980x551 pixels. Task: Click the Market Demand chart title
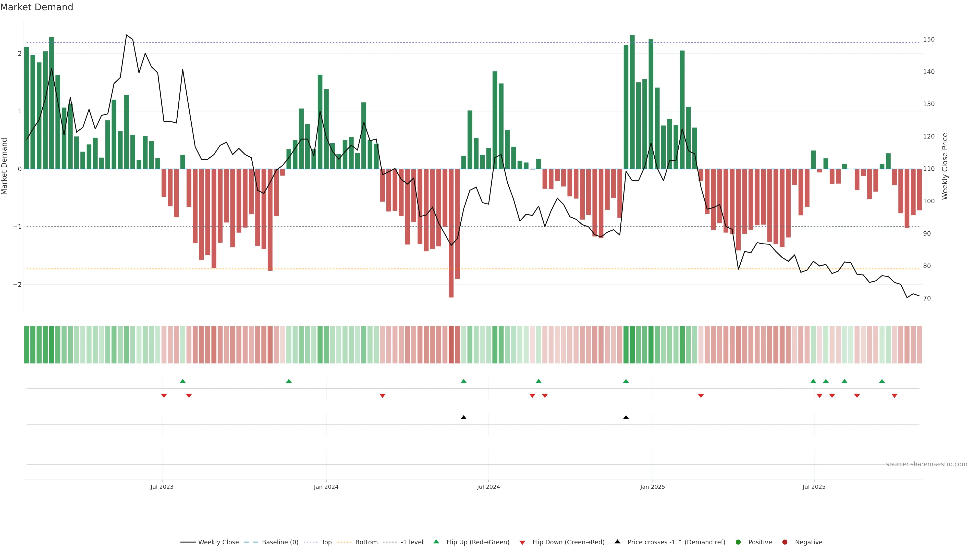(36, 7)
